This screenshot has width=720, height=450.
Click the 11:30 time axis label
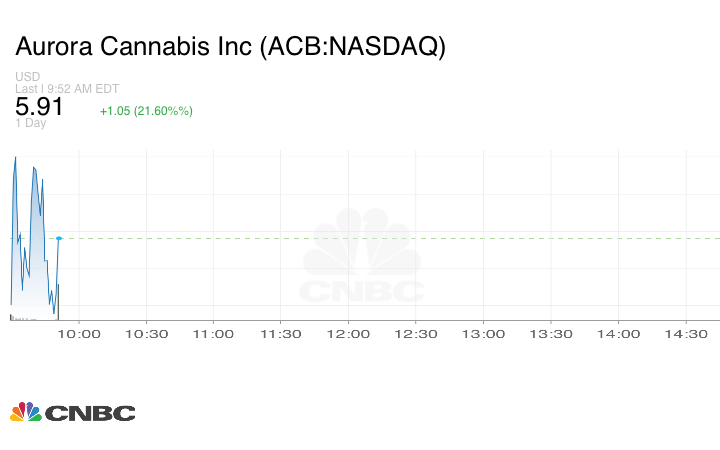pos(281,334)
